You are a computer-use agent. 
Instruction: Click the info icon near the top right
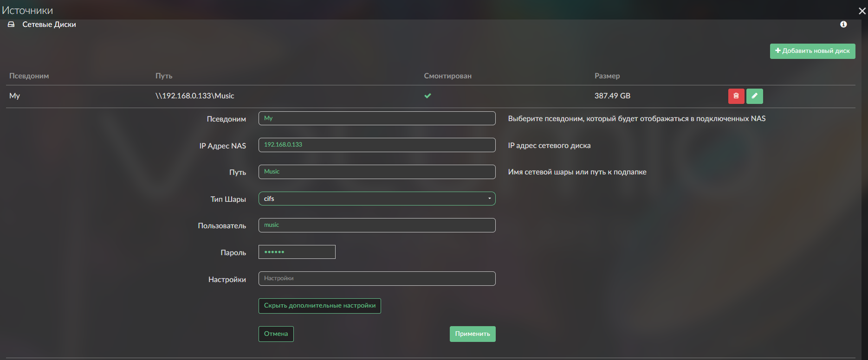click(843, 24)
